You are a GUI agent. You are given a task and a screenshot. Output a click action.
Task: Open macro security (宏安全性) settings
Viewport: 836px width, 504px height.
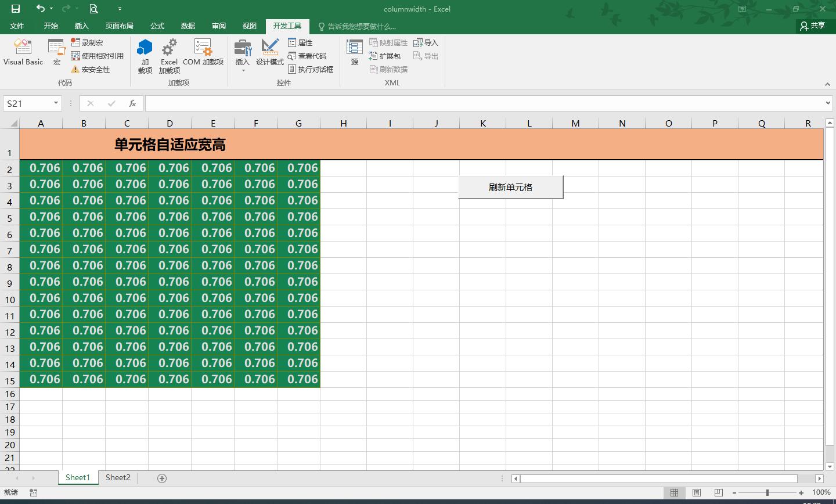point(91,69)
